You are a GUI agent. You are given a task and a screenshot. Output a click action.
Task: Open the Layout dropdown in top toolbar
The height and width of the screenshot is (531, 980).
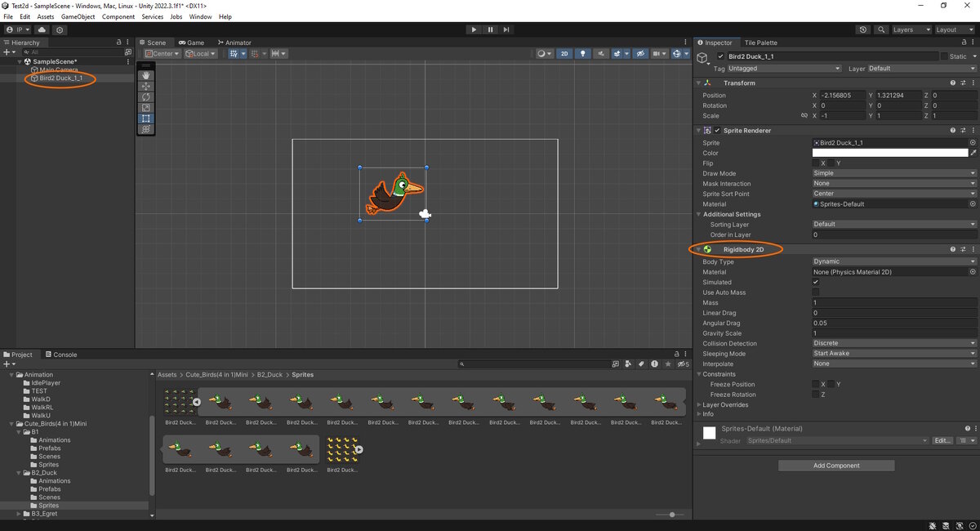[955, 29]
